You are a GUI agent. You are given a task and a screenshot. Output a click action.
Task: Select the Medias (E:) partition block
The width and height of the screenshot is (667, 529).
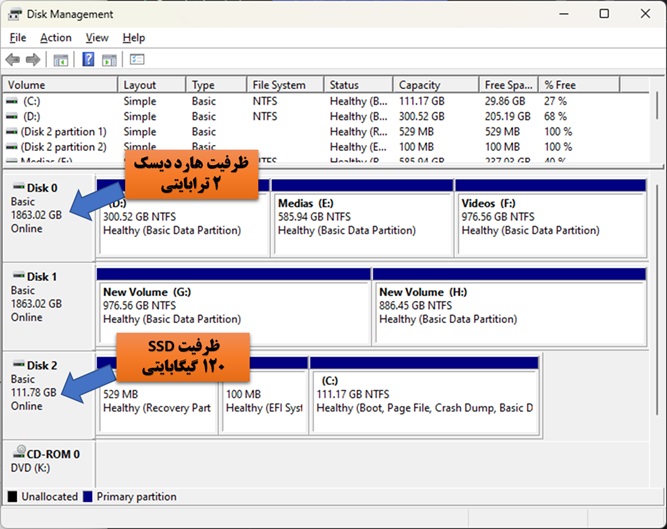pos(362,218)
